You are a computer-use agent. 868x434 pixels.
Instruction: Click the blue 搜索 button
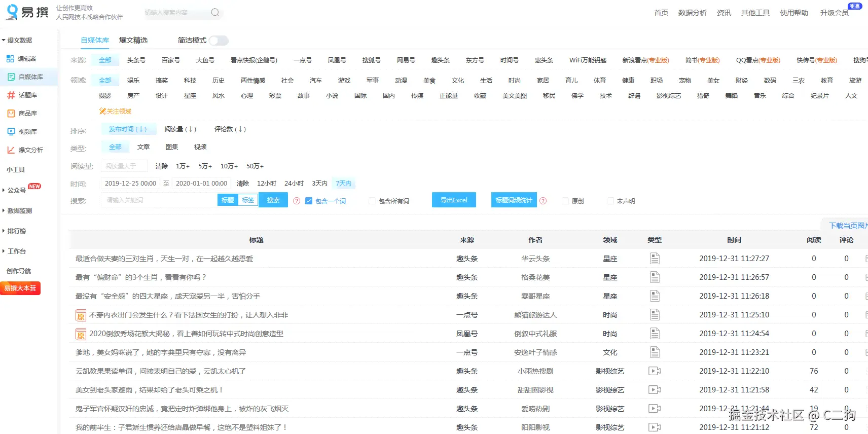tap(273, 200)
